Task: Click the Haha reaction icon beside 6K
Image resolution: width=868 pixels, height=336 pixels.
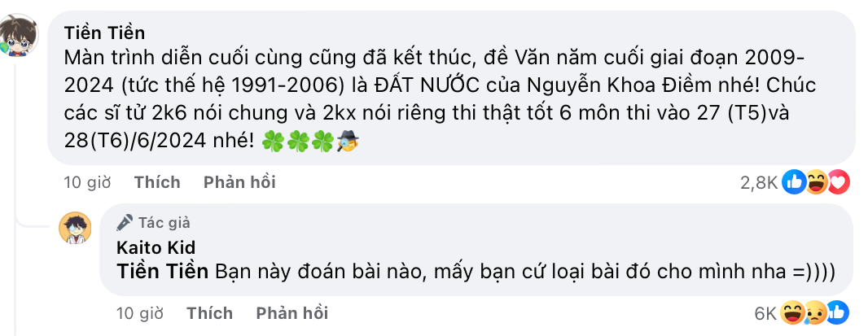Action: click(792, 313)
